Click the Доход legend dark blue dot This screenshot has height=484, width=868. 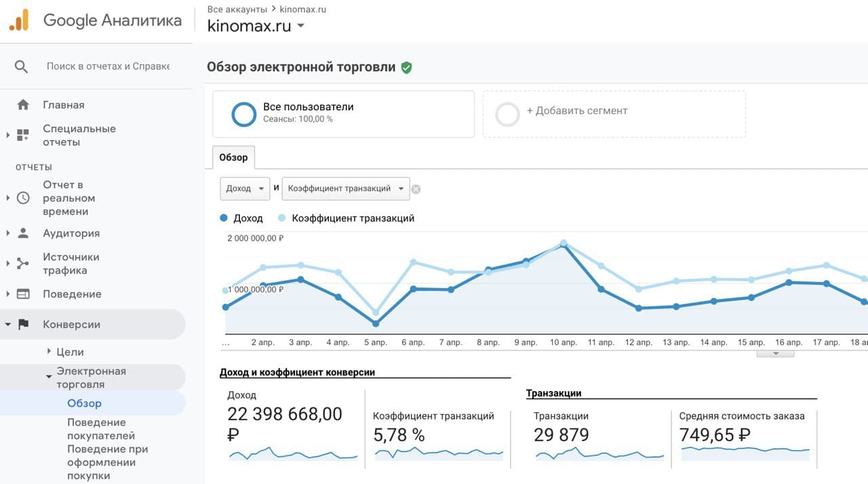(224, 218)
